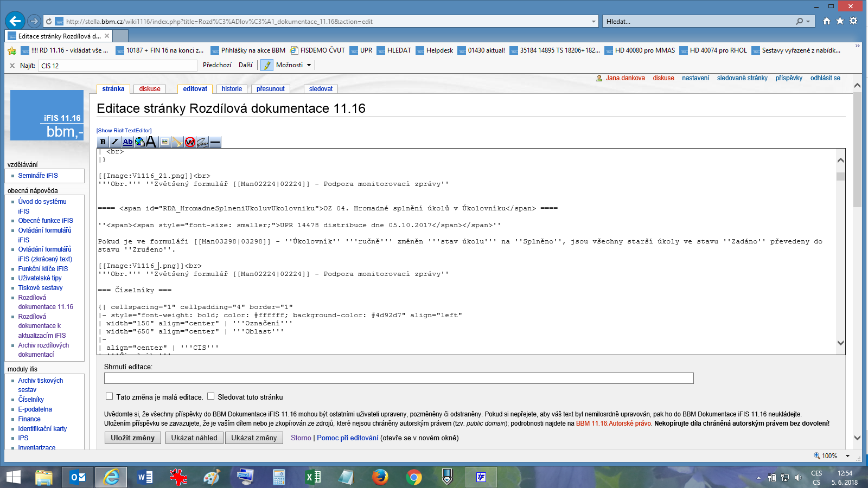The width and height of the screenshot is (868, 488).
Task: Check 'Tato změna je malá editace' box
Action: [x=110, y=396]
